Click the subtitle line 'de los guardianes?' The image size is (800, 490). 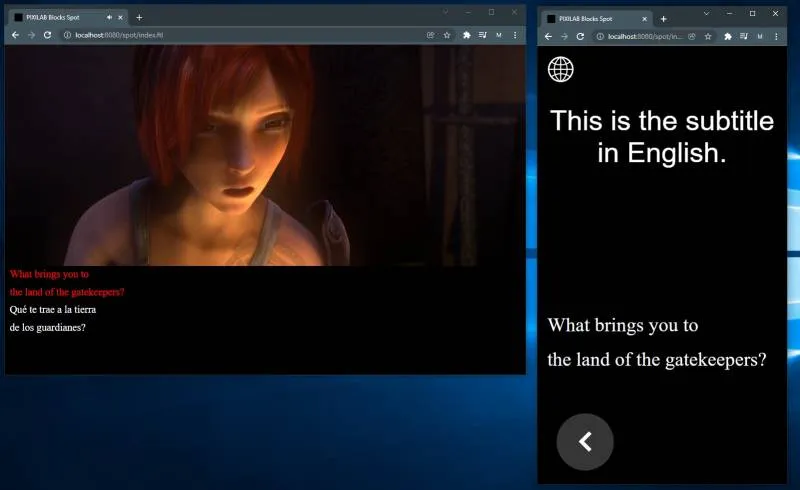click(47, 327)
